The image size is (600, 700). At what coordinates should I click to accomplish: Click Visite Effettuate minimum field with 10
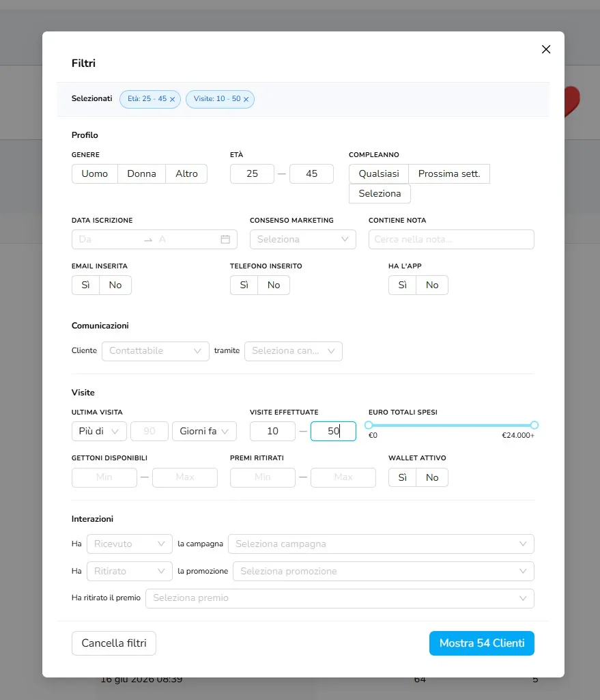click(272, 431)
